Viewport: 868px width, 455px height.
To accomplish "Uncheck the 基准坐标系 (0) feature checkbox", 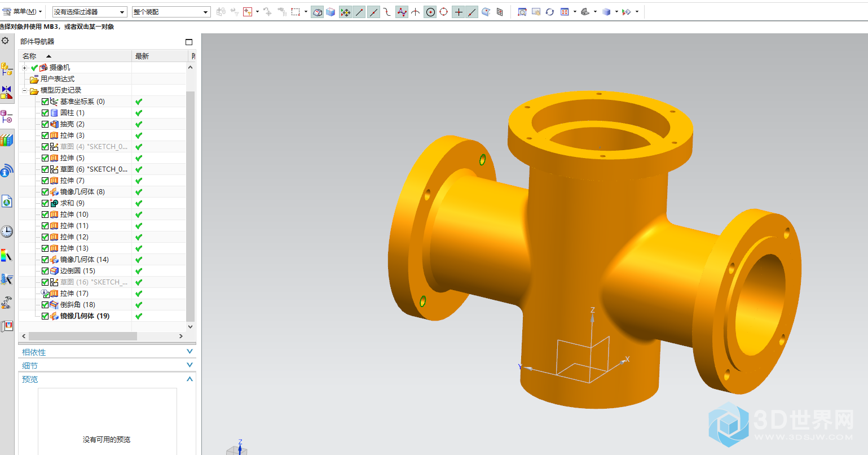I will pos(45,102).
